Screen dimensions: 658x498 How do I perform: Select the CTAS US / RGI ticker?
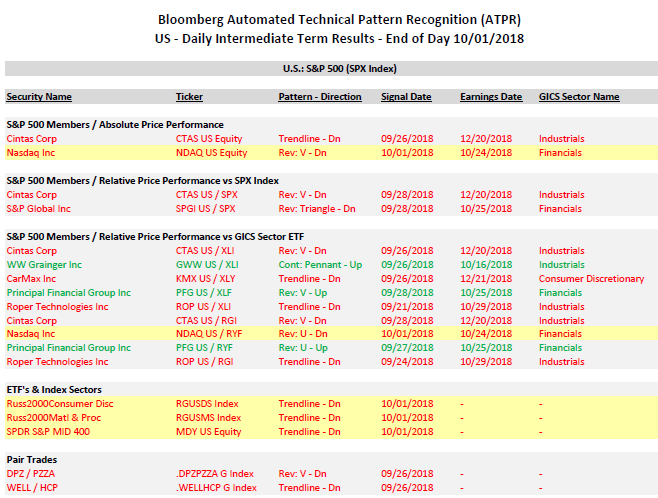[x=206, y=321]
